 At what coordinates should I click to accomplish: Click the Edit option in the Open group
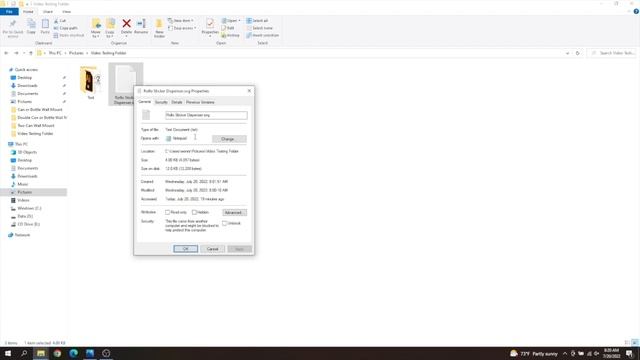coord(228,28)
